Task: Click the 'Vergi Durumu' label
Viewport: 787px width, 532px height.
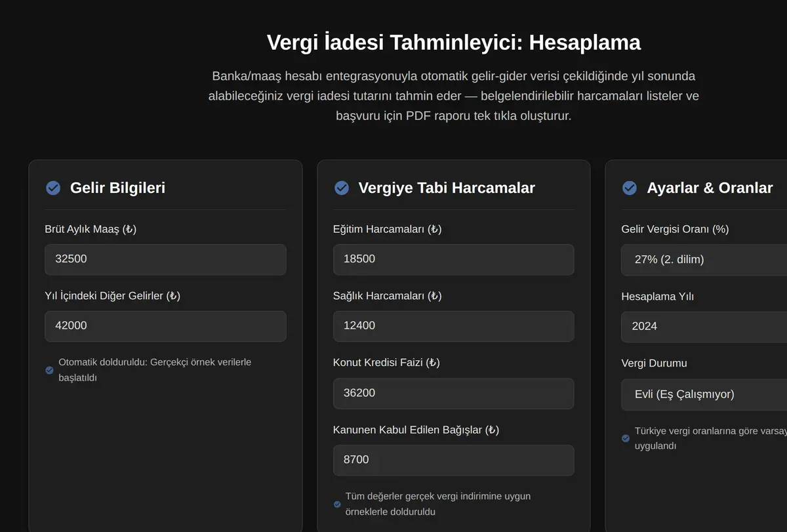Action: [x=655, y=363]
